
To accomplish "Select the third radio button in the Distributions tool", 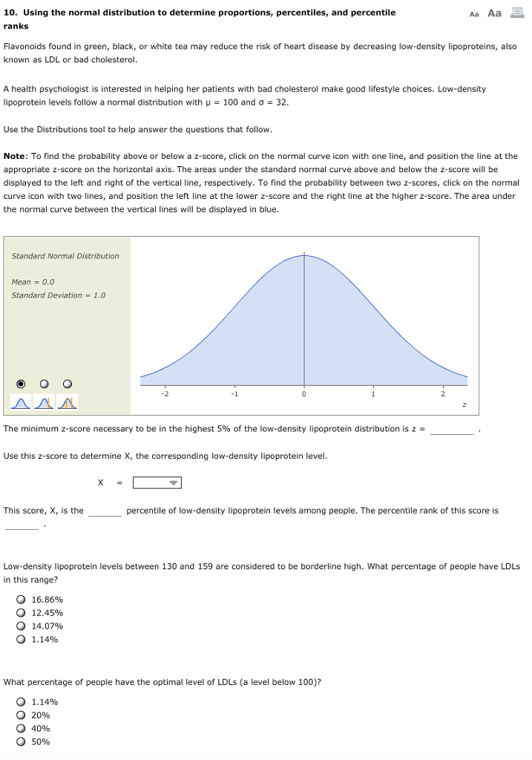I will 66,384.
